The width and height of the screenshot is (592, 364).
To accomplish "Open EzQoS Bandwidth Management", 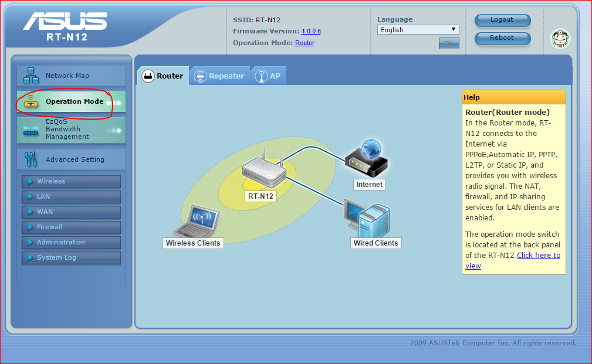I will click(x=72, y=130).
